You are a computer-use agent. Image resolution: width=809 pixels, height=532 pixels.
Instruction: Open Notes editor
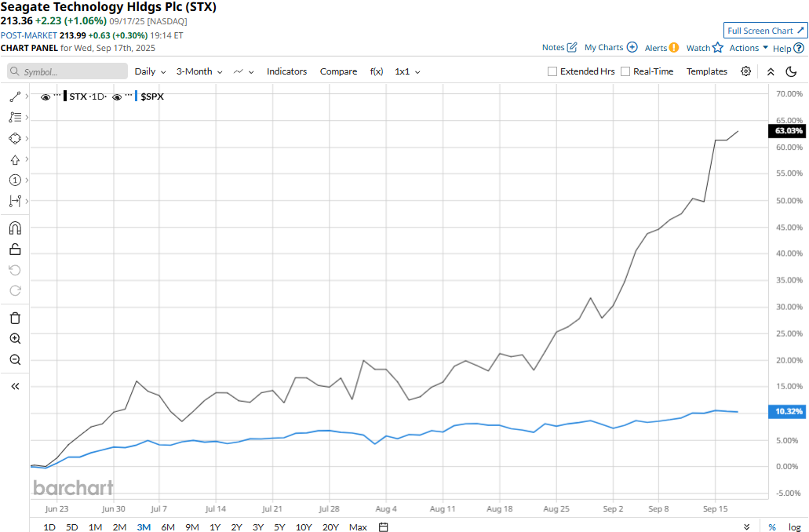pos(559,48)
